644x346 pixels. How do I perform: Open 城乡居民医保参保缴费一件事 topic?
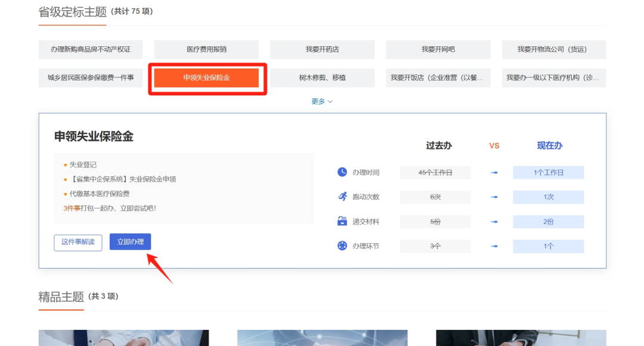91,78
